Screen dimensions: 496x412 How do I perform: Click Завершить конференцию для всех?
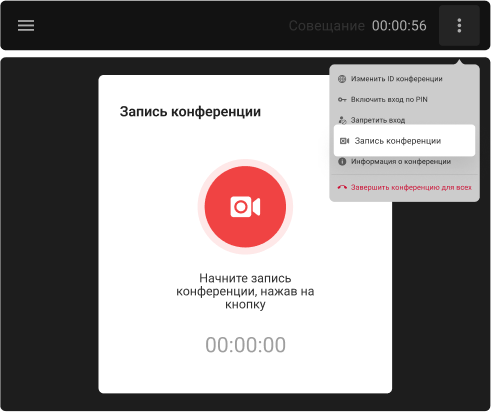click(404, 187)
